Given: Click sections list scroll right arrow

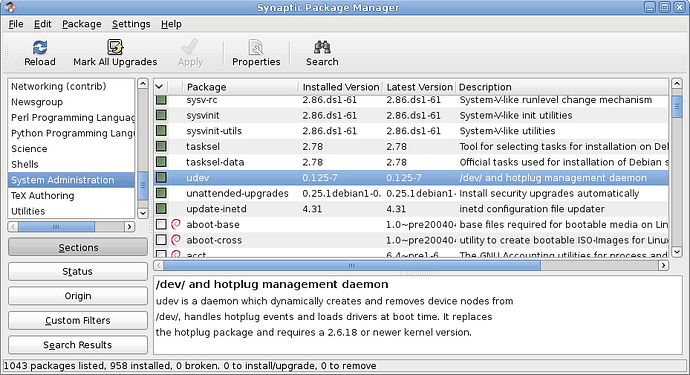Looking at the screenshot, I should pos(129,227).
